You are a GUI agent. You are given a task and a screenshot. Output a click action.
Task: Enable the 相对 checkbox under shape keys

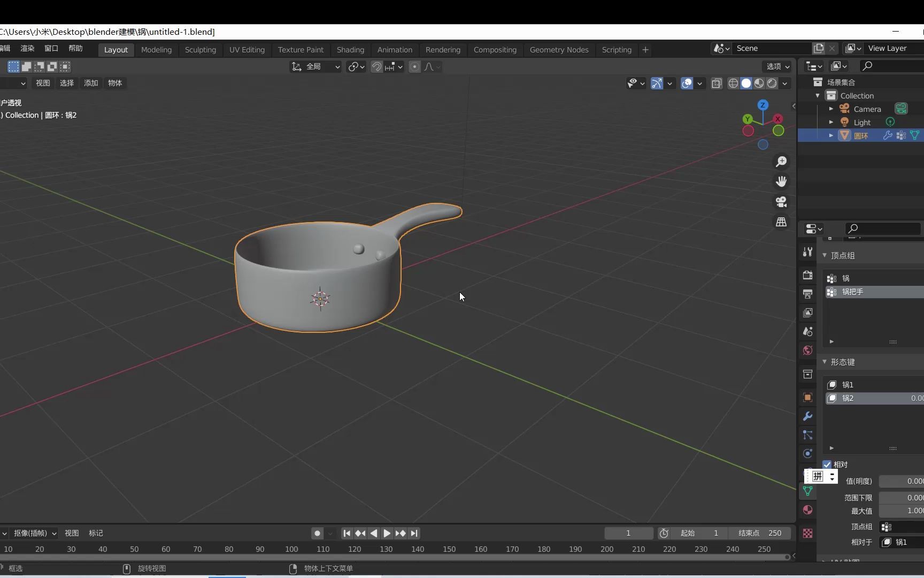coord(827,465)
